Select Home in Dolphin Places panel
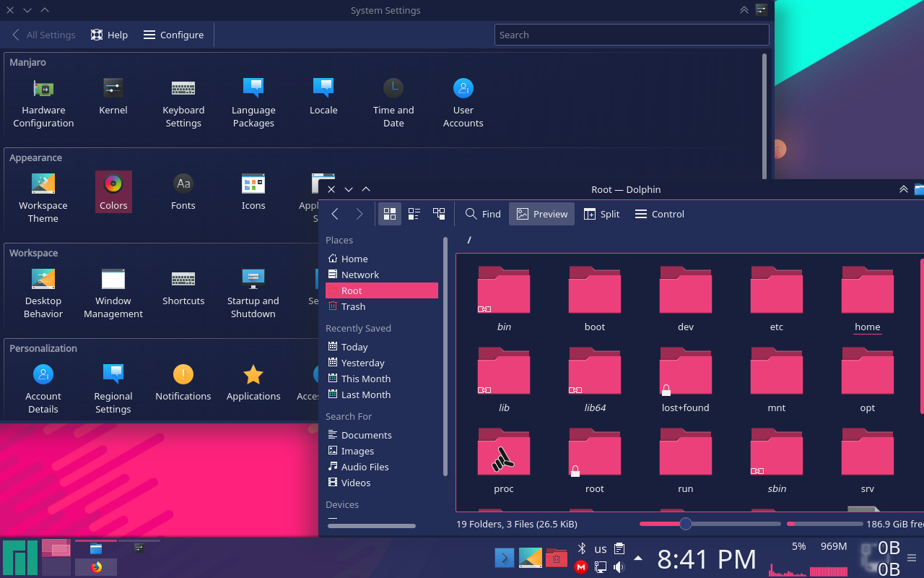This screenshot has width=924, height=578. click(x=382, y=259)
